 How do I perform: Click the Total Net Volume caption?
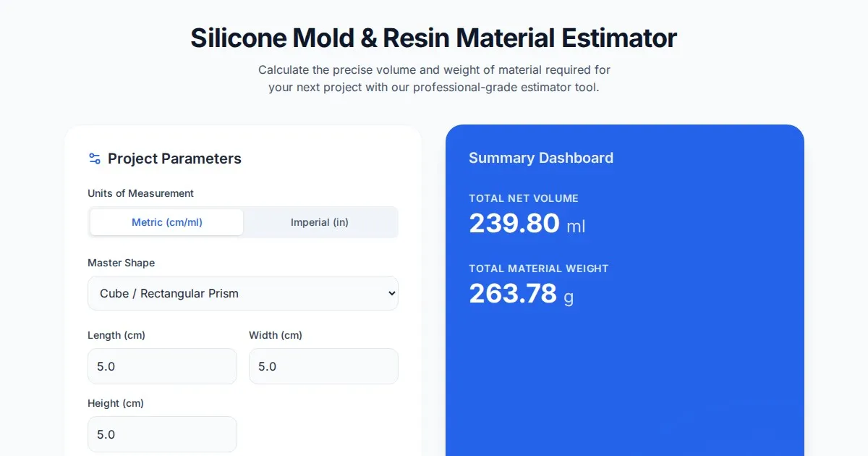pos(524,198)
